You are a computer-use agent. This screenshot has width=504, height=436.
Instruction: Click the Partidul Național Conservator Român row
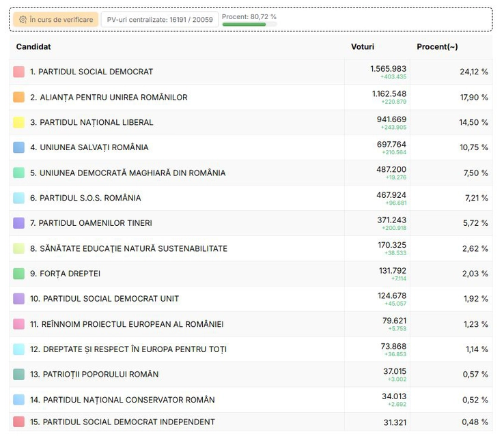pyautogui.click(x=122, y=401)
